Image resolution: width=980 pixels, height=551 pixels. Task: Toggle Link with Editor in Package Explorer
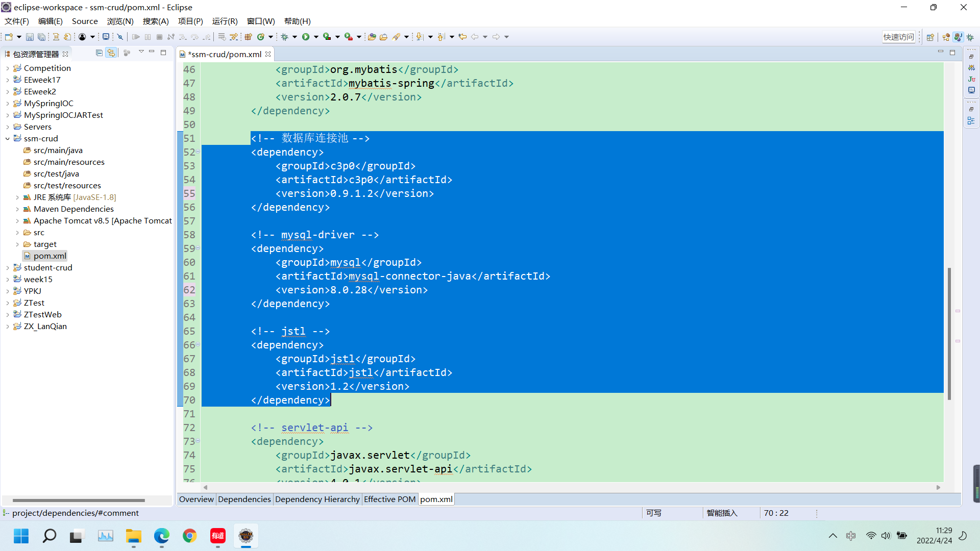pos(111,53)
